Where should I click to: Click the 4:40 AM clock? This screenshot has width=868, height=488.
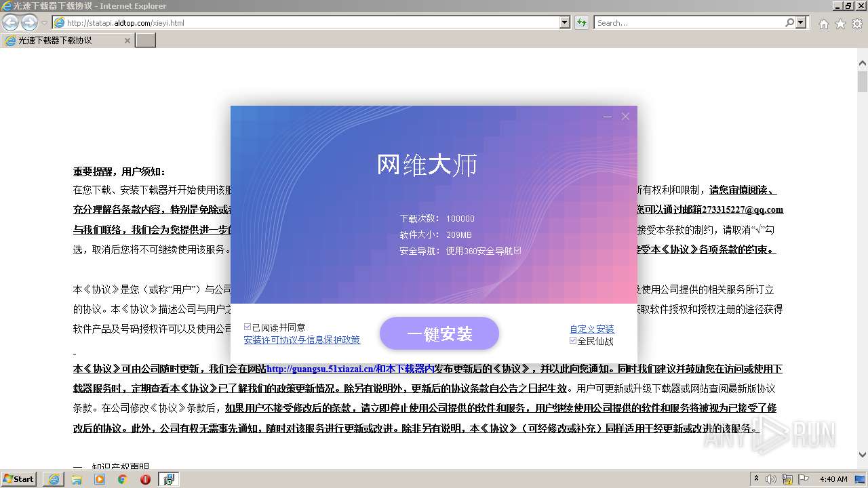(x=833, y=479)
